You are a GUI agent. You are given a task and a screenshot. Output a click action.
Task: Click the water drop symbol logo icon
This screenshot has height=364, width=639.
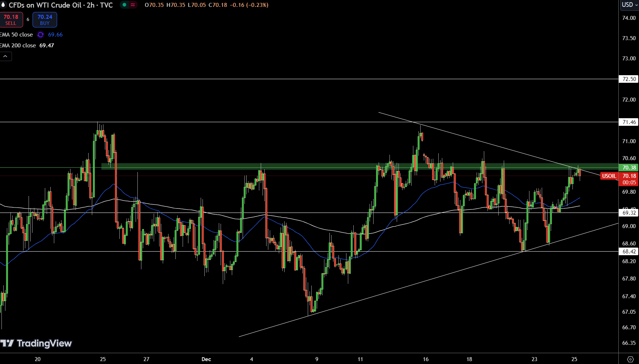click(4, 5)
